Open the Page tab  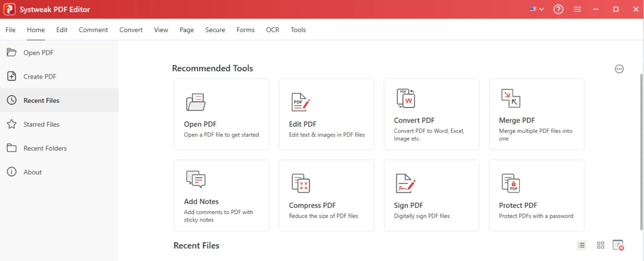[187, 30]
